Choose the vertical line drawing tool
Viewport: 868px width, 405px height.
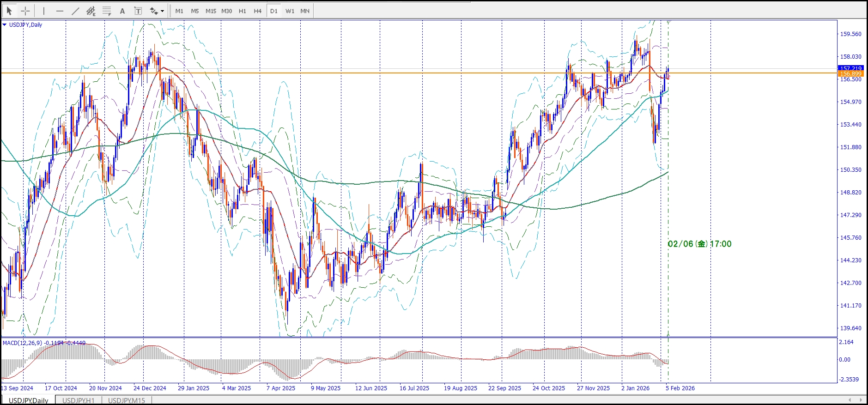(x=44, y=11)
